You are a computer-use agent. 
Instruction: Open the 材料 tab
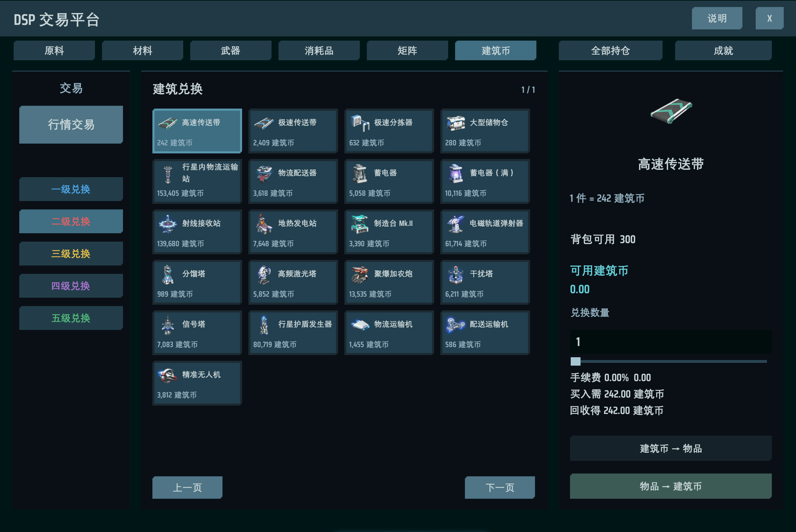143,50
